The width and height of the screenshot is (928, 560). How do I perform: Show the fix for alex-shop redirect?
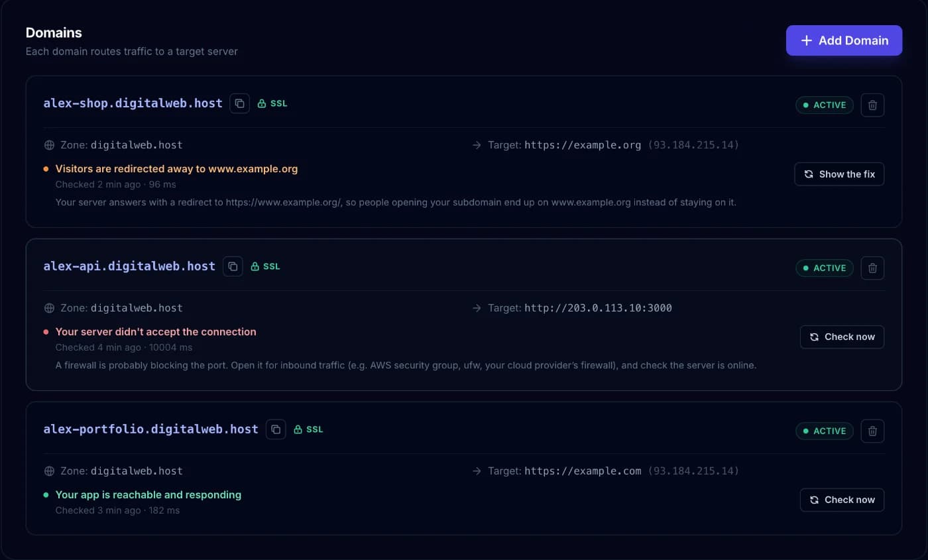[x=839, y=174]
